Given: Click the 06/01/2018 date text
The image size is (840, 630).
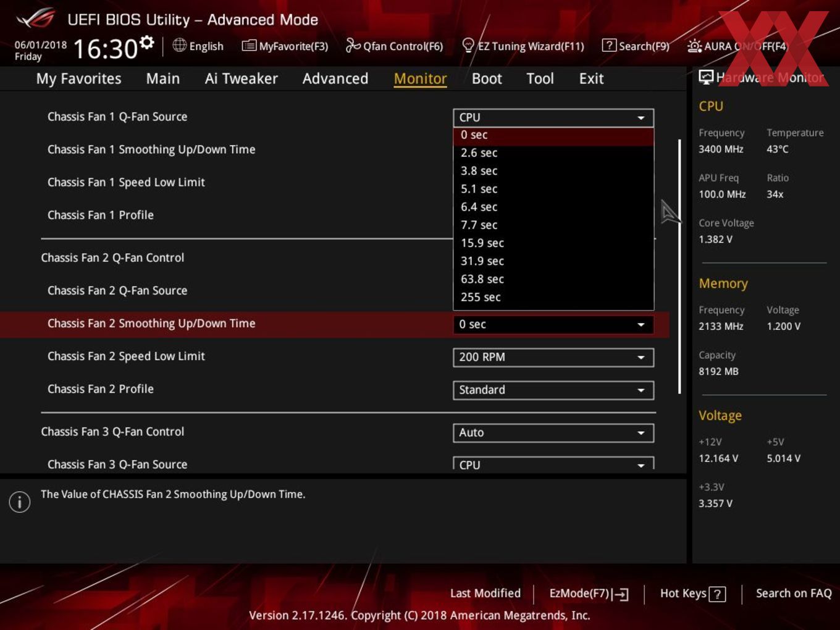Looking at the screenshot, I should click(41, 45).
